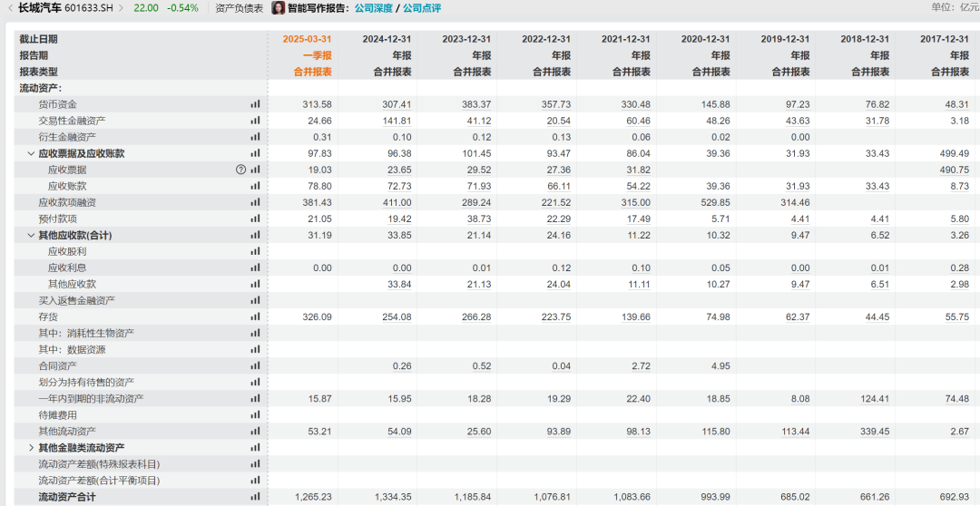Click 其他流动资产 value 339.45 for 2018
The width and height of the screenshot is (980, 506).
point(875,431)
